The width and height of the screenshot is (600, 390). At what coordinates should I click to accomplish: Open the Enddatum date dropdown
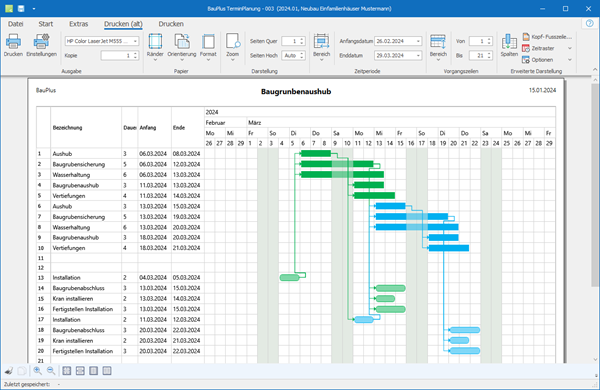point(418,55)
